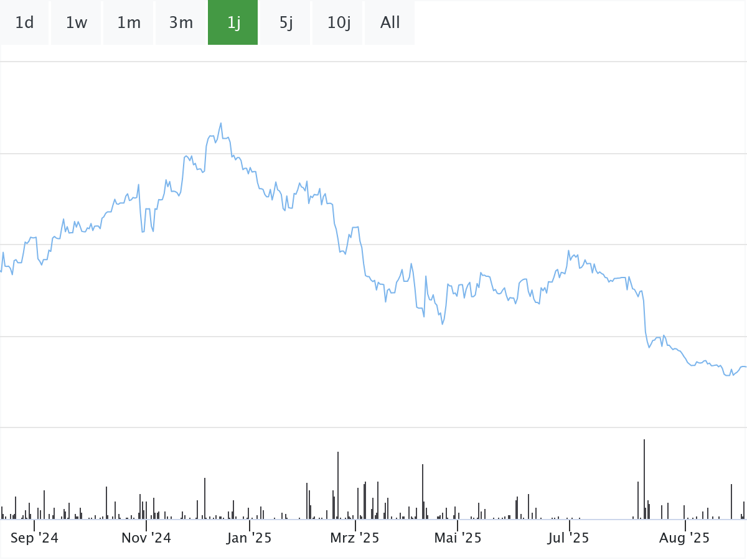Switch chart to 5j period
This screenshot has height=560, width=747.
tap(286, 23)
